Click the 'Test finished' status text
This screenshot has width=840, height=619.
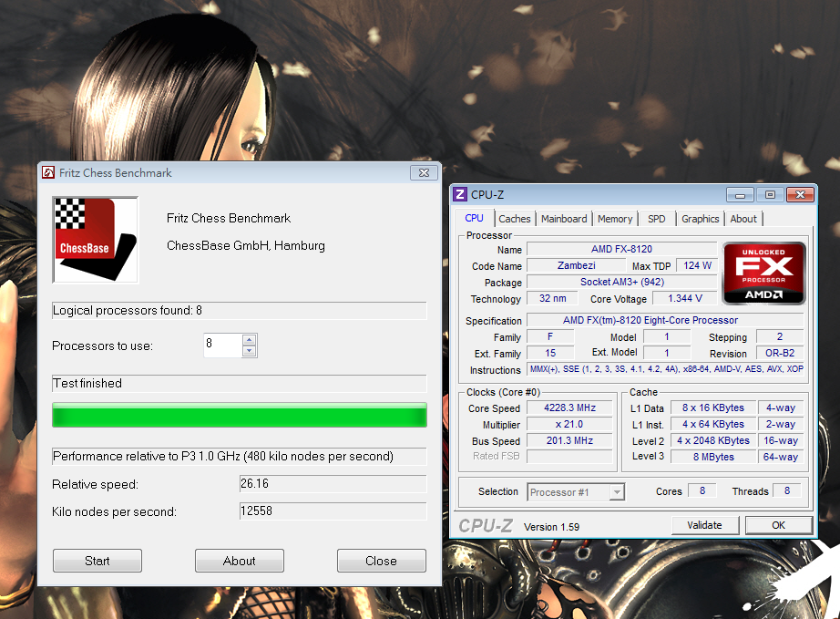[x=87, y=383]
